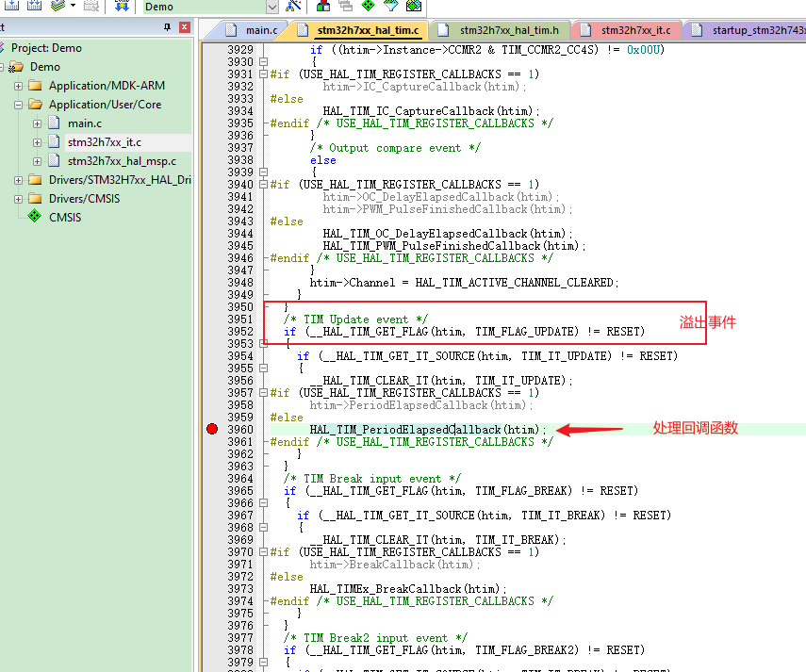Click TIM_FLAG_BREAK2 on line 3978
The height and width of the screenshot is (672, 806).
(527, 650)
